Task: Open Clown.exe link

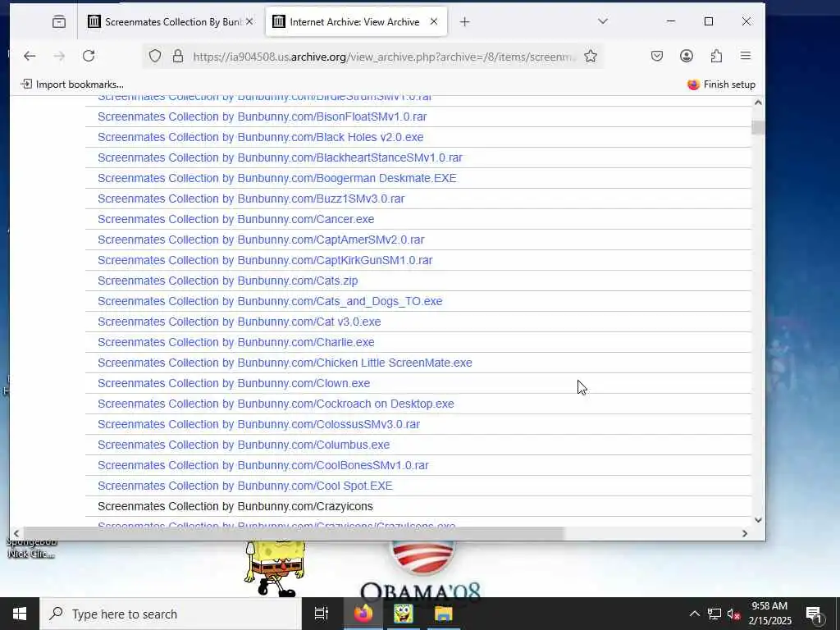Action: point(234,384)
